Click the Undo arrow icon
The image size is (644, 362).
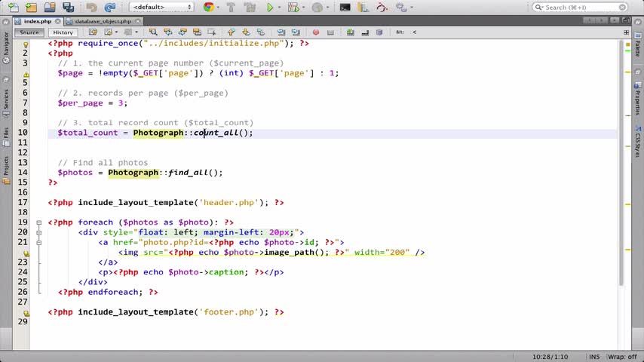coord(91,7)
